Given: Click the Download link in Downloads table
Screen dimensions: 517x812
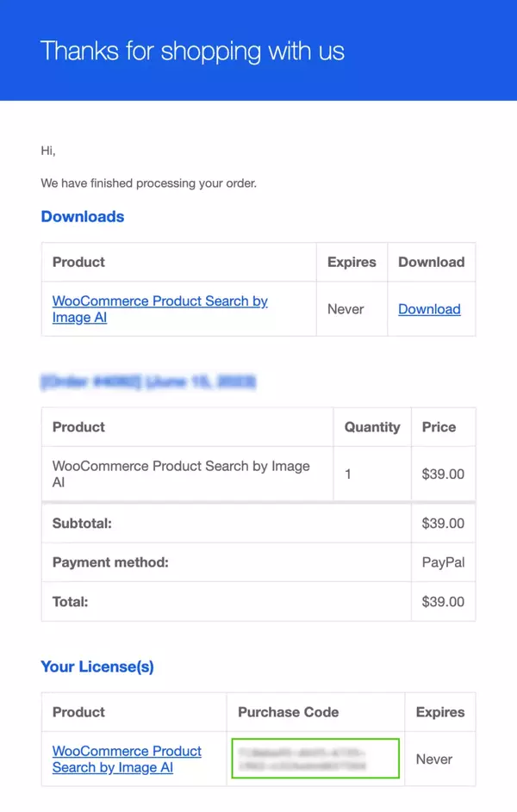Looking at the screenshot, I should [x=429, y=309].
